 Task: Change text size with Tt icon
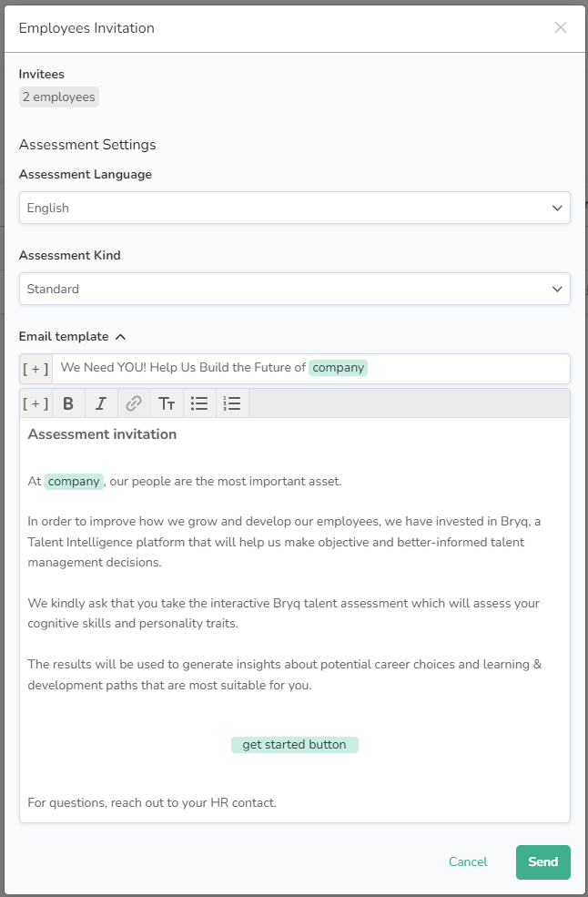167,403
